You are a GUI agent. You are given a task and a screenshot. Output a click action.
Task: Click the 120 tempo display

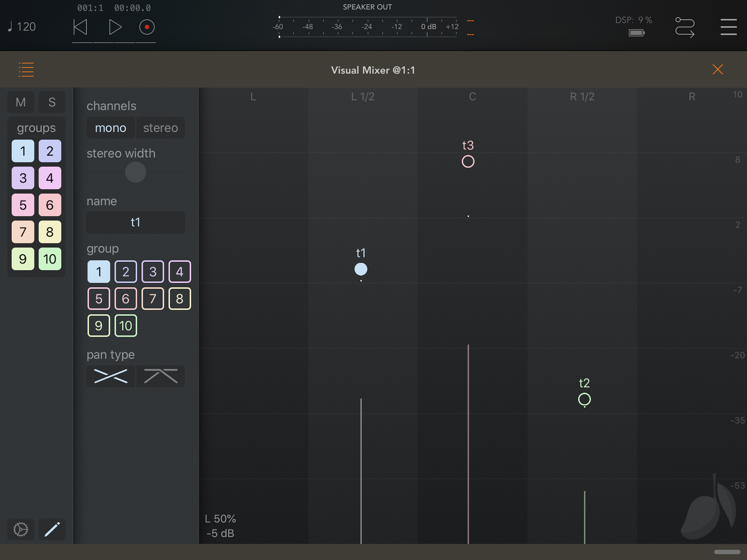tap(22, 27)
